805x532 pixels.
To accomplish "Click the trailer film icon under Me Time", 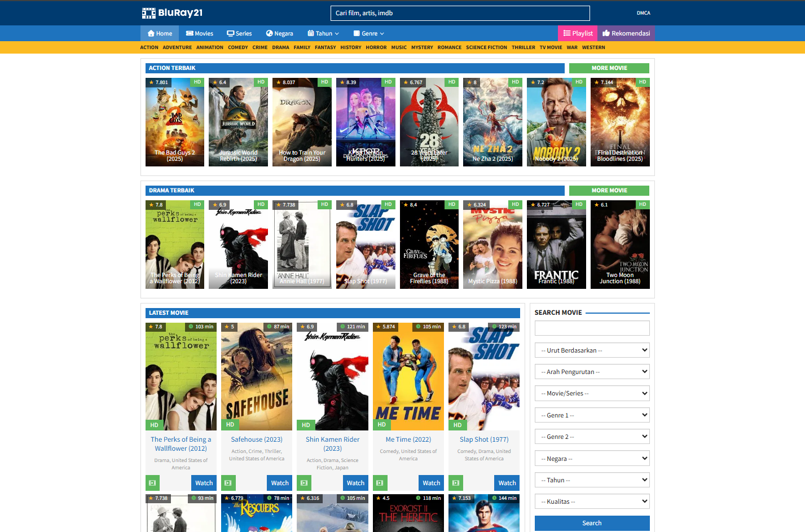I will click(380, 483).
